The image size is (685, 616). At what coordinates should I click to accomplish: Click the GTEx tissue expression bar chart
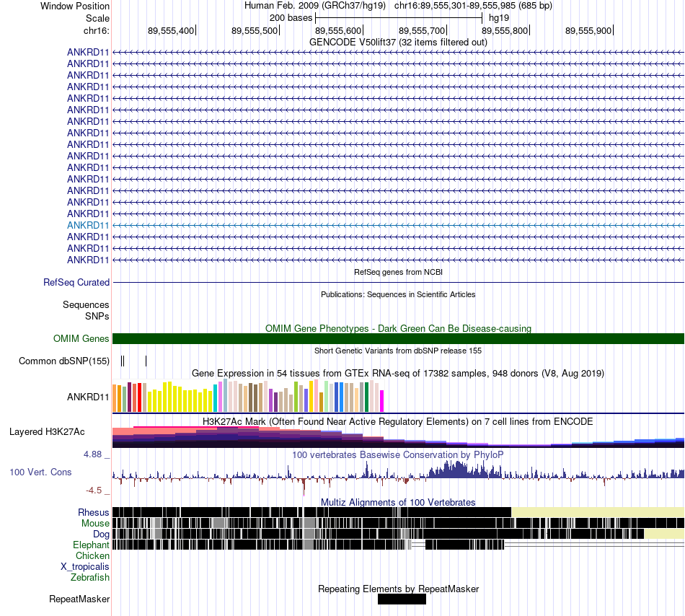click(248, 396)
